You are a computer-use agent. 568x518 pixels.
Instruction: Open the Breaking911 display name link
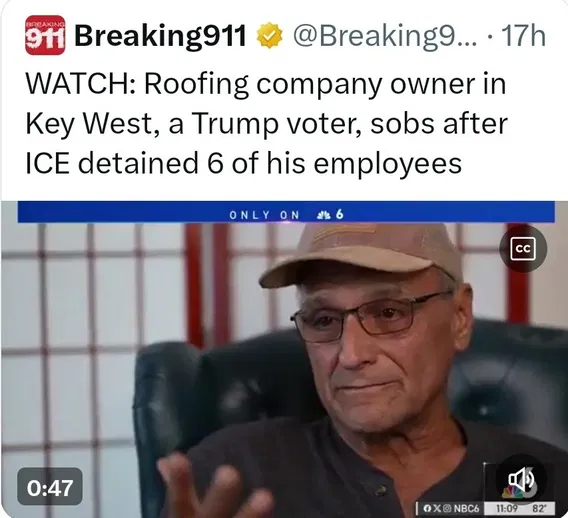(x=160, y=35)
